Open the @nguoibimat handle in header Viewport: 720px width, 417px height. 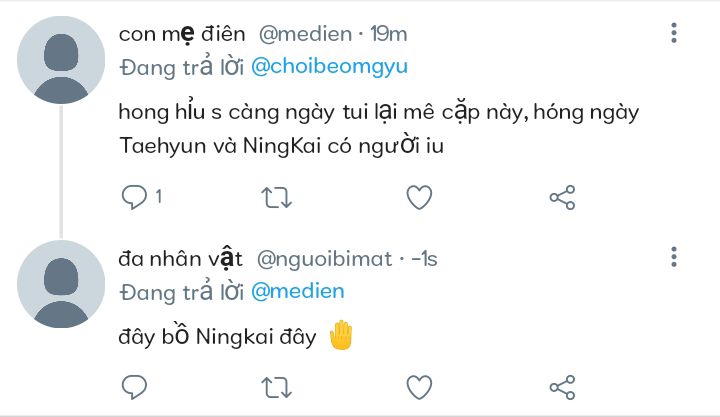tap(325, 259)
